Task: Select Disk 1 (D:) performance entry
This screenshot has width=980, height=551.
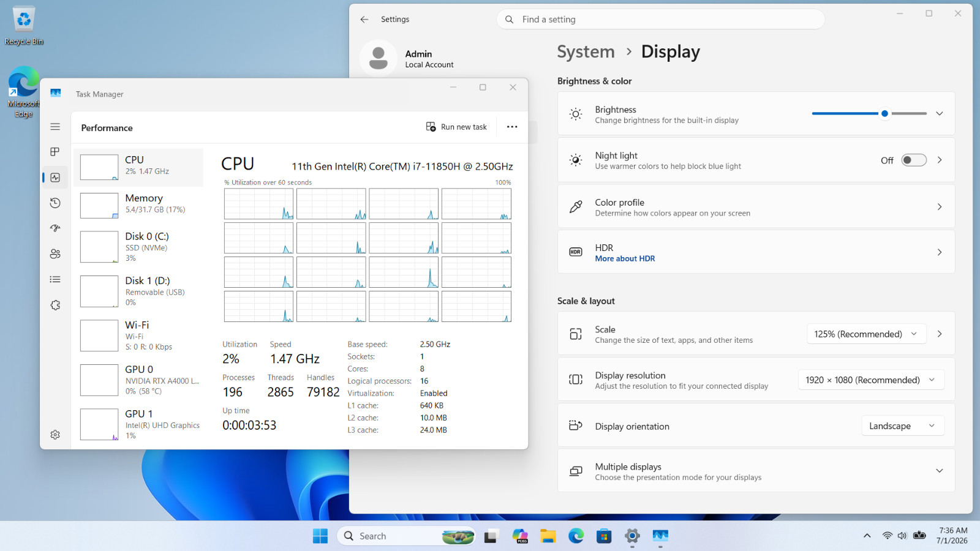Action: click(138, 291)
